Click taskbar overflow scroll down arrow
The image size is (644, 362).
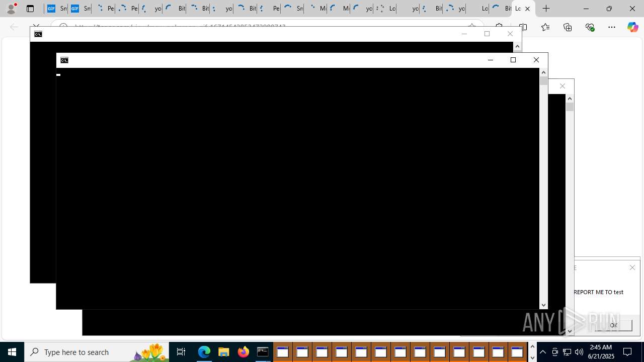click(x=532, y=357)
